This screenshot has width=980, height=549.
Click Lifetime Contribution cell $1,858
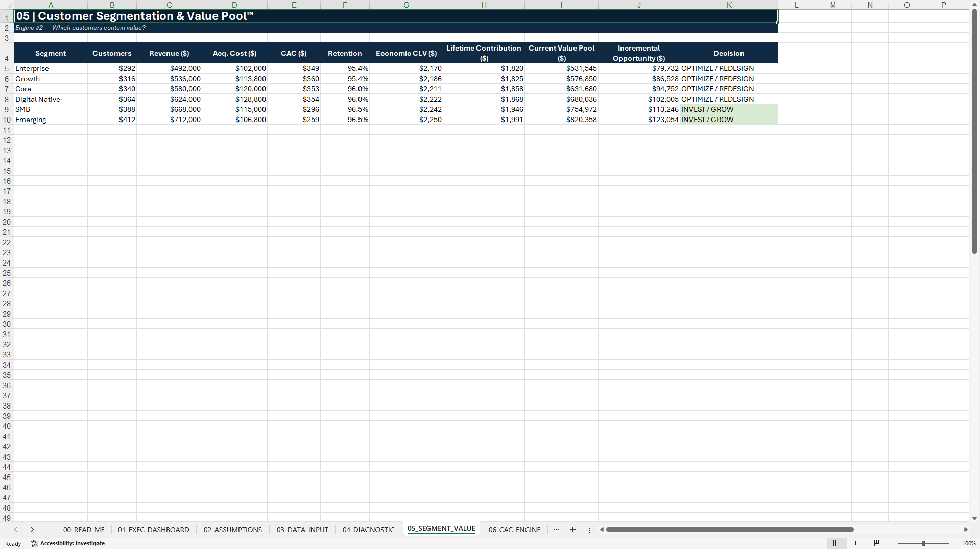tap(484, 89)
